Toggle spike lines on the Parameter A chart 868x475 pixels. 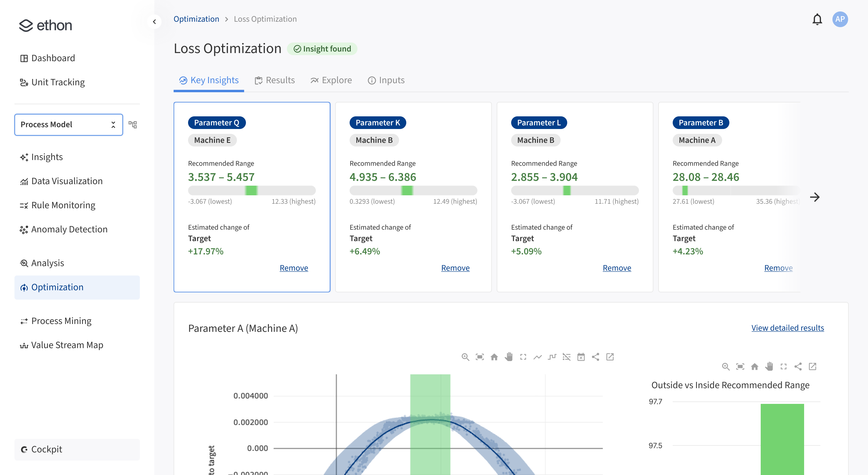pyautogui.click(x=566, y=357)
